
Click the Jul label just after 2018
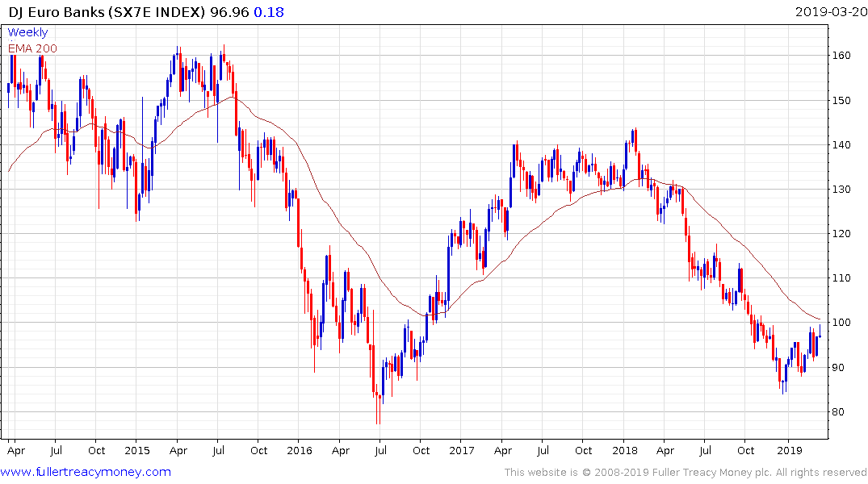click(705, 450)
